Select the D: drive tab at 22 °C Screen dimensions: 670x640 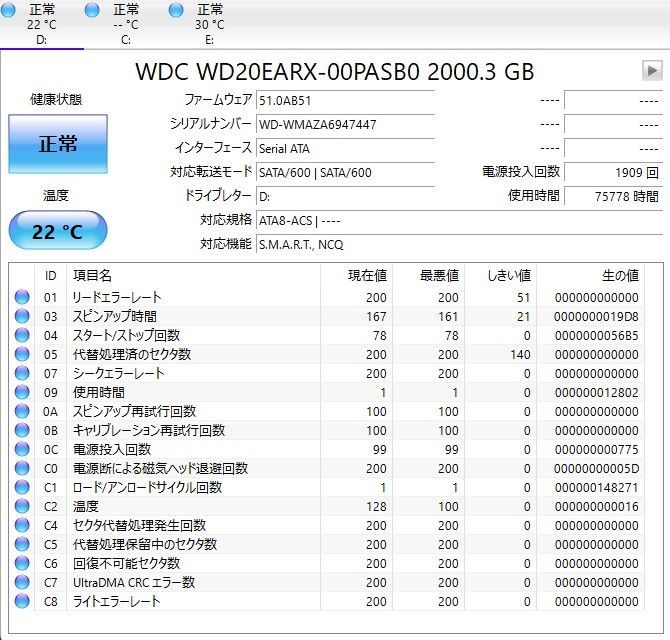tap(41, 24)
